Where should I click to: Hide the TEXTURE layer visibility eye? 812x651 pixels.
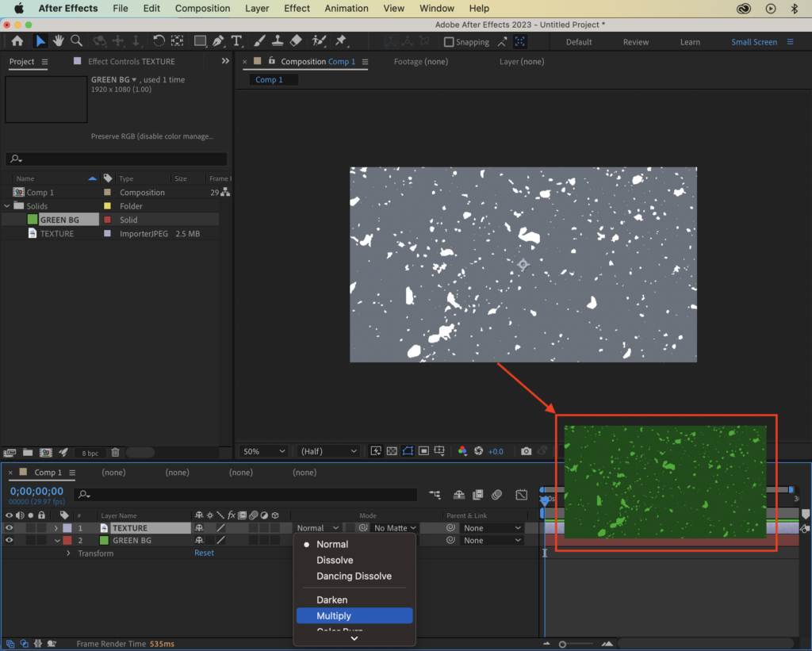tap(8, 527)
